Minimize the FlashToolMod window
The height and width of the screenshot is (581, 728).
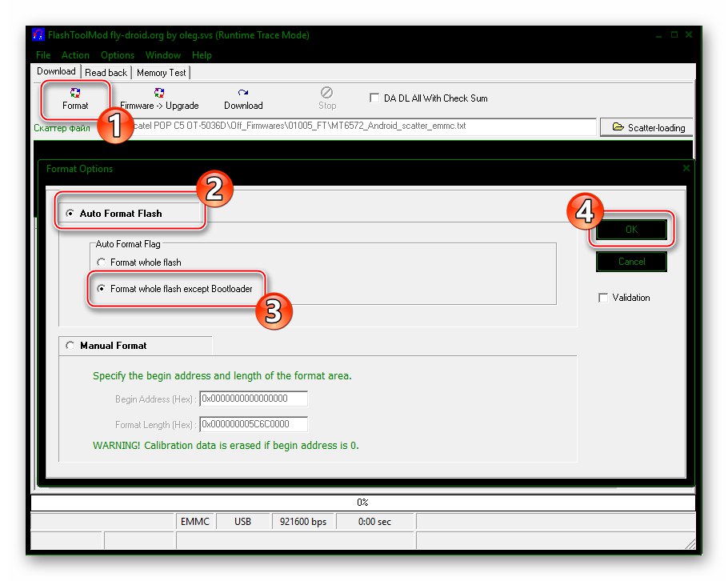click(x=659, y=35)
